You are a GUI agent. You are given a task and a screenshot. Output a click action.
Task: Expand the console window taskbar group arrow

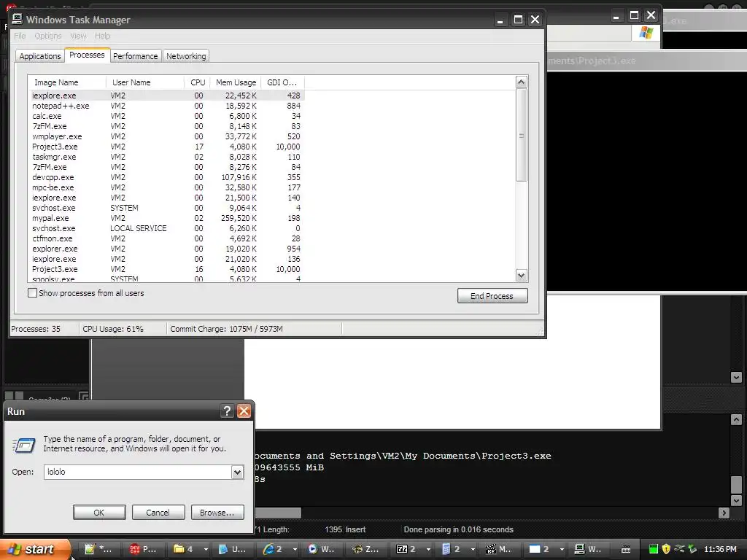(562, 549)
